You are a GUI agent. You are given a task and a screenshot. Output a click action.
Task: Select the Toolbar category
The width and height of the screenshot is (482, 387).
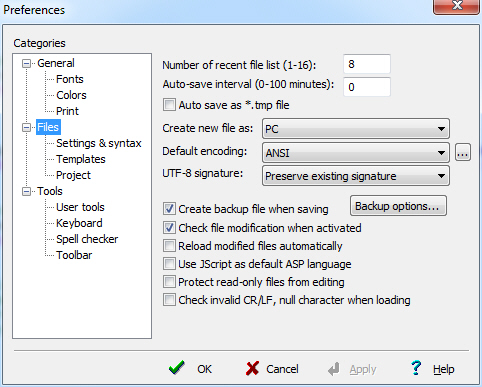(74, 255)
